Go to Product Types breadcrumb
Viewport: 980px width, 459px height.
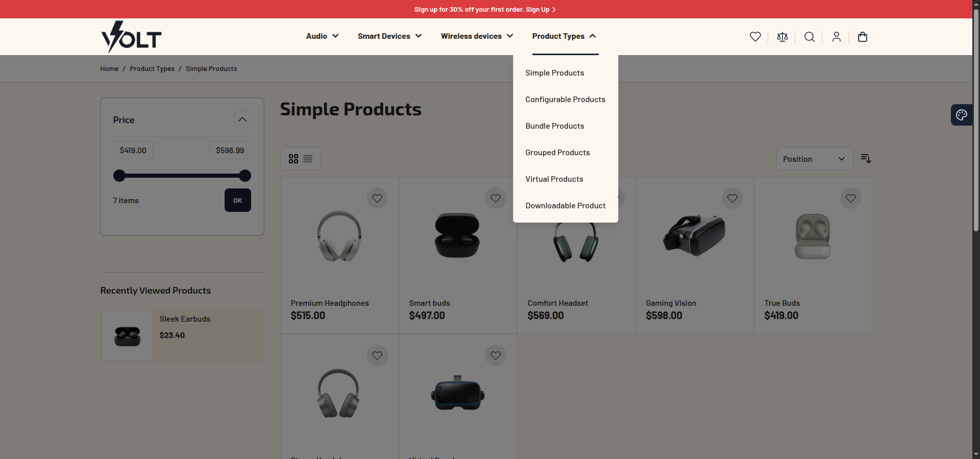point(152,69)
